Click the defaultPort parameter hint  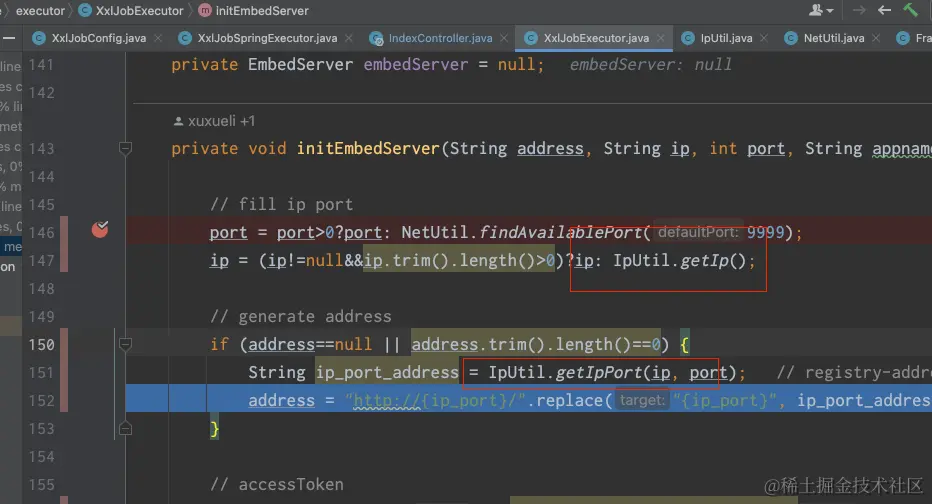tap(698, 232)
